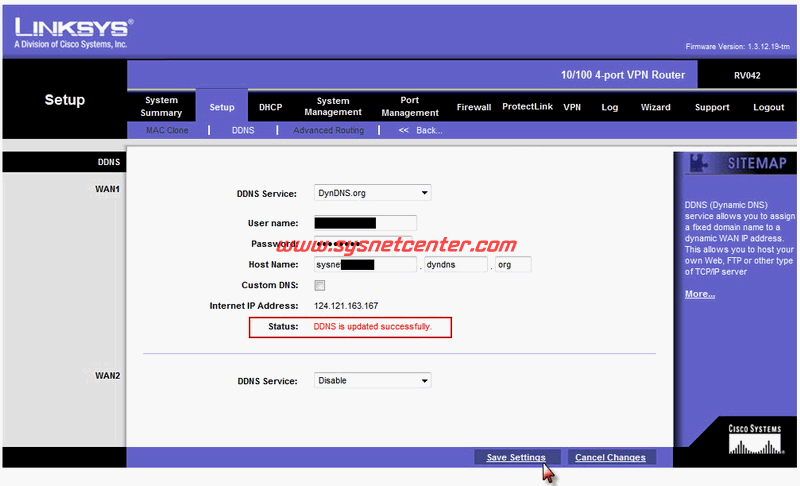Focus the User name field
800x486 pixels.
tap(365, 223)
